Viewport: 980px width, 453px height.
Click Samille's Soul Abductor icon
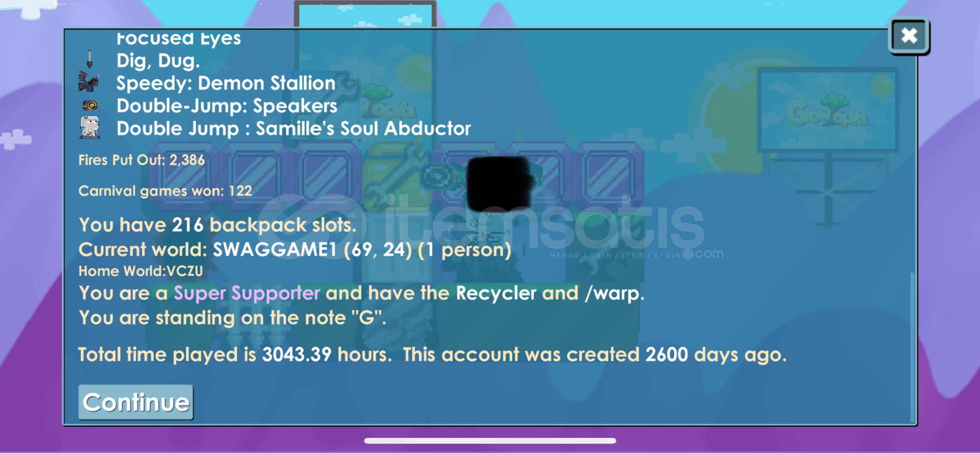90,128
